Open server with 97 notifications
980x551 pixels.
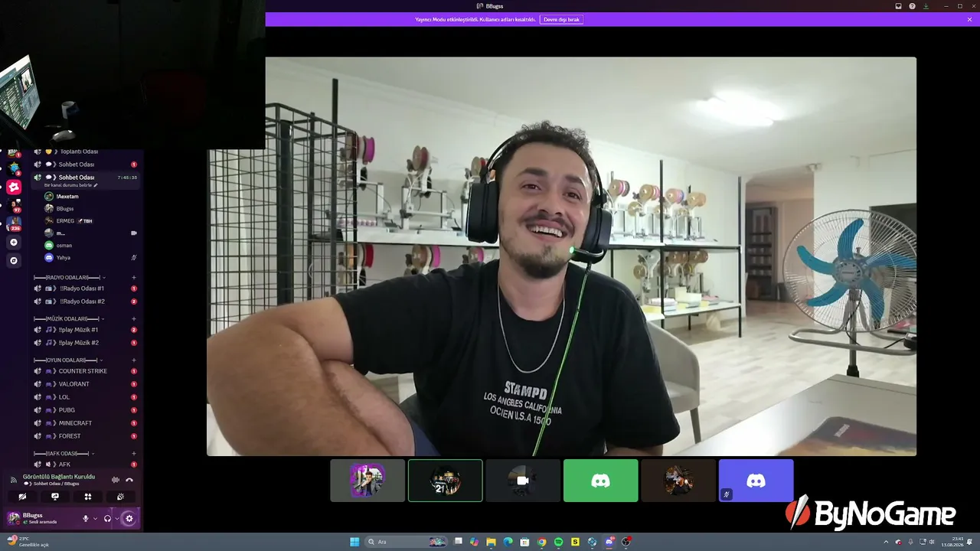(14, 205)
